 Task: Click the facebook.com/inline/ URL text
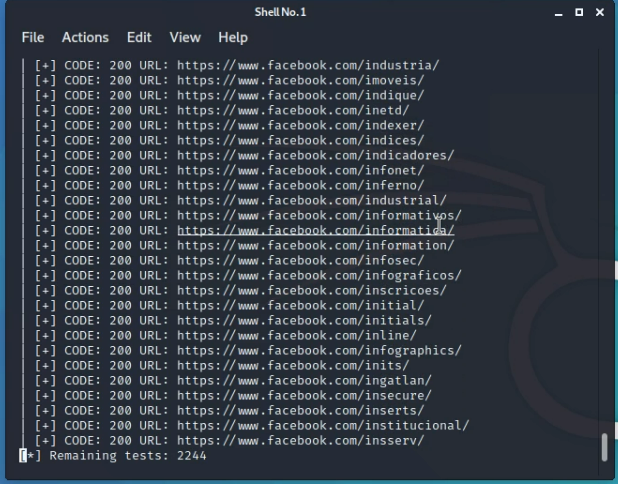(x=297, y=335)
